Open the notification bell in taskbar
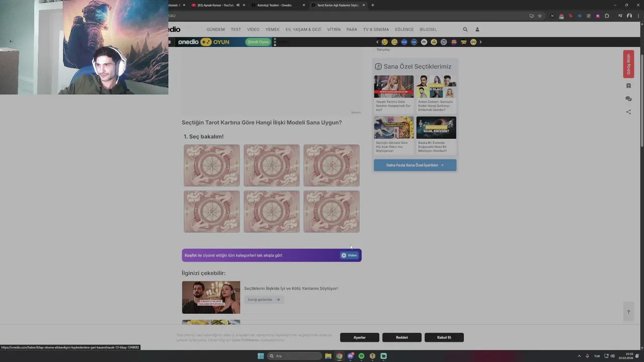The width and height of the screenshot is (644, 362). click(x=637, y=356)
